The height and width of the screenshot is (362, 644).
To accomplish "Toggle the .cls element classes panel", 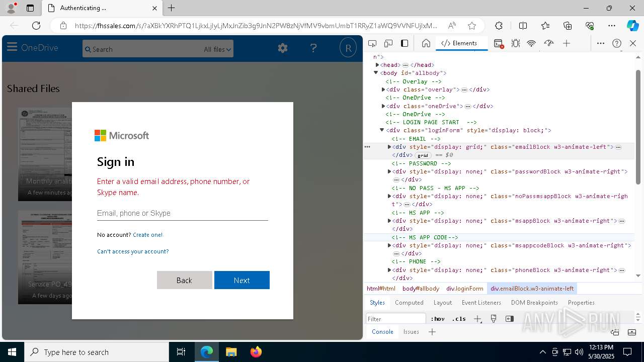I will click(459, 319).
